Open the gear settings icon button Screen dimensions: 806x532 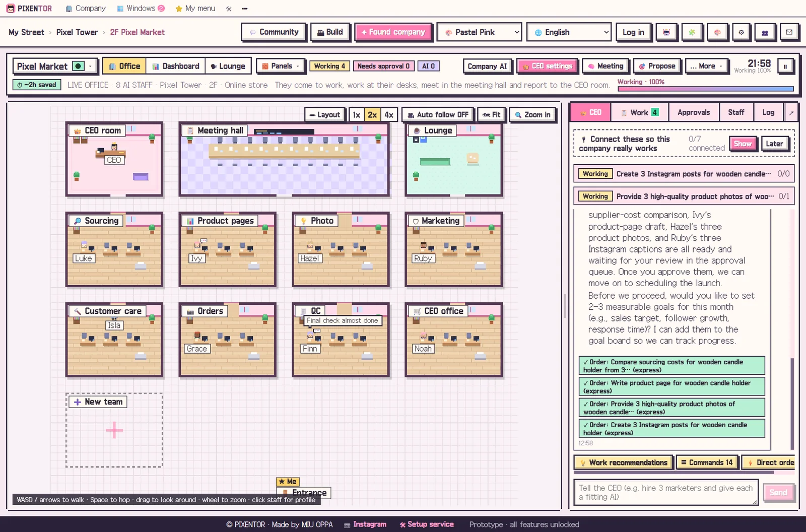tap(741, 32)
